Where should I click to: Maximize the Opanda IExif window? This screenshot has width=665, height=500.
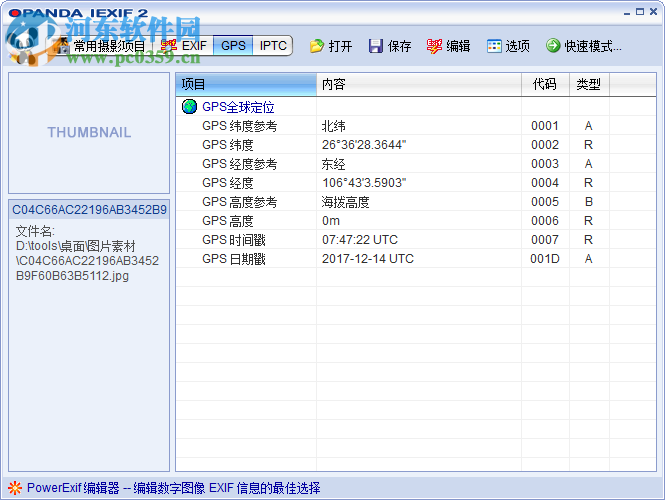[640, 12]
